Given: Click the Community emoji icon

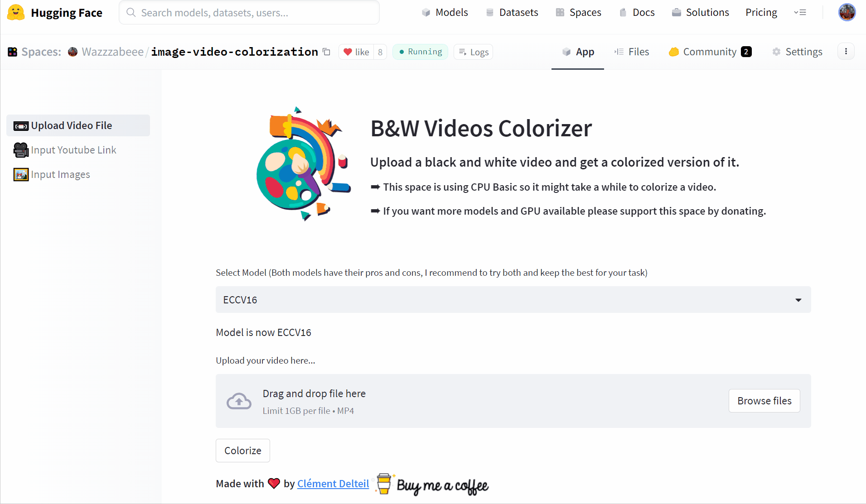Looking at the screenshot, I should click(x=674, y=52).
